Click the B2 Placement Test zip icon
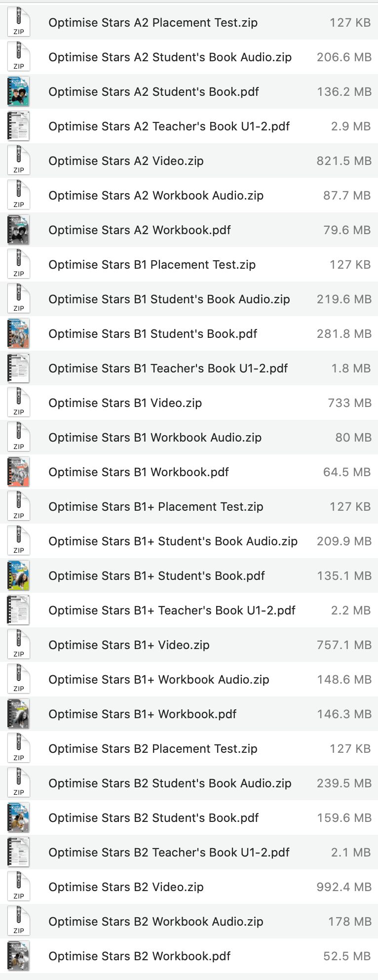378x980 pixels. 19,749
